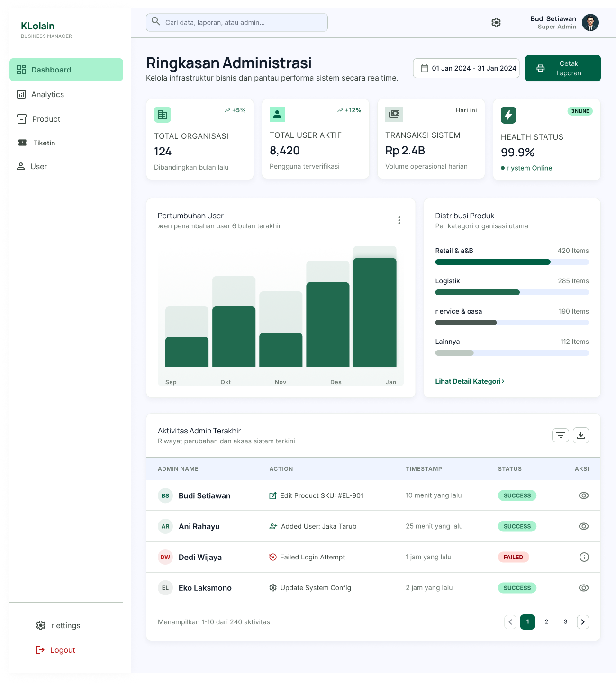Click the calendar icon in date range
The height and width of the screenshot is (684, 616).
click(x=425, y=68)
